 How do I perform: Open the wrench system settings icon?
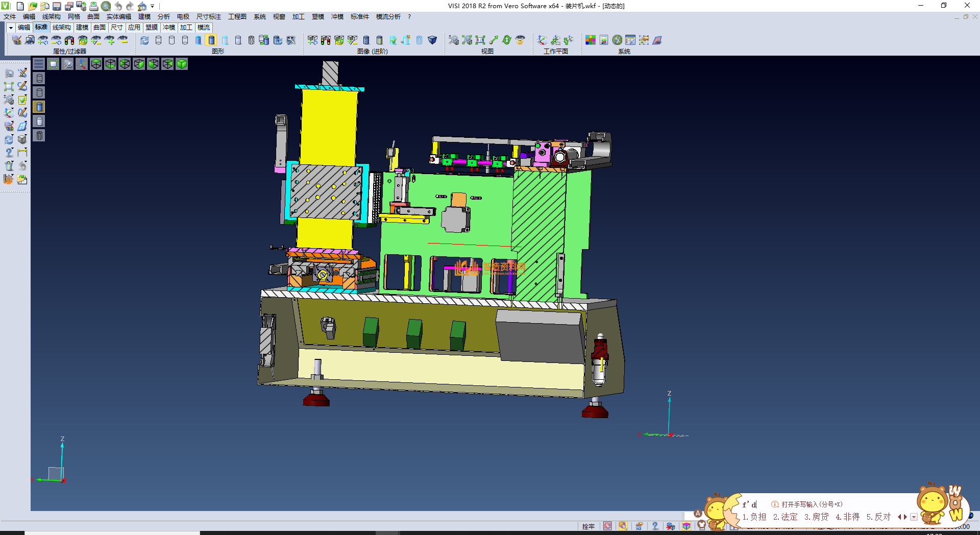617,40
